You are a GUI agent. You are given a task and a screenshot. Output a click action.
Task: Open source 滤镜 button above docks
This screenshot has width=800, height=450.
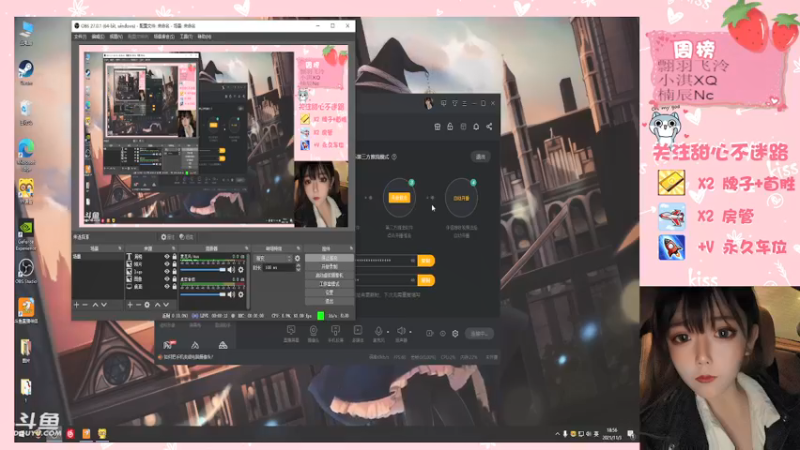point(186,237)
